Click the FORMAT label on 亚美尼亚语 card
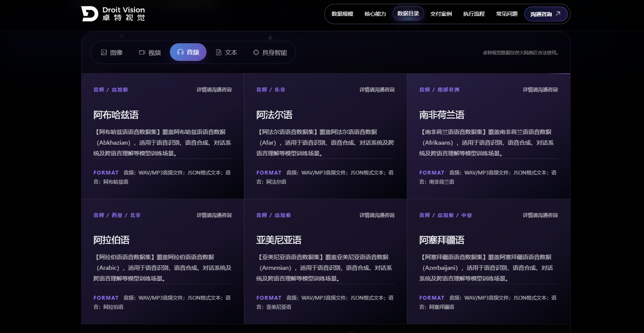This screenshot has height=333, width=644. (x=269, y=298)
